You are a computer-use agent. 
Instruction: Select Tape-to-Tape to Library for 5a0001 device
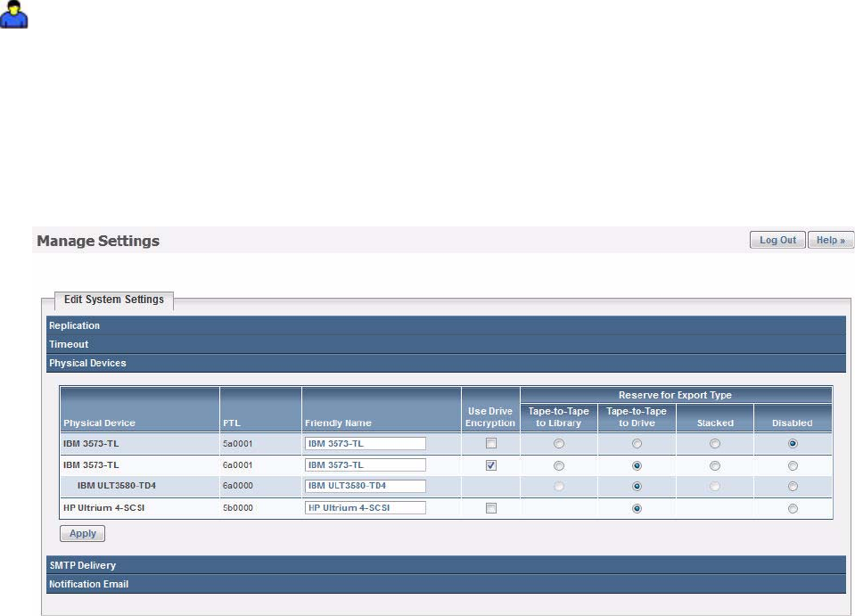click(559, 444)
